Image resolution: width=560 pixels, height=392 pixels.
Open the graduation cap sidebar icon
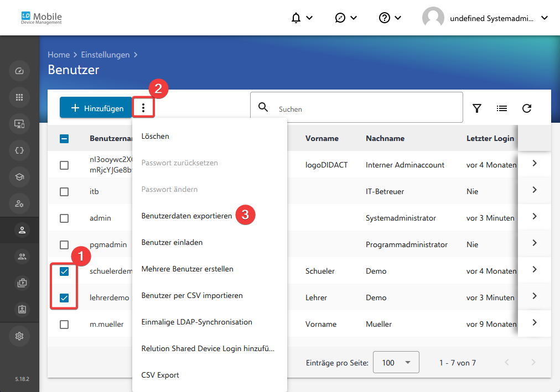click(x=19, y=177)
